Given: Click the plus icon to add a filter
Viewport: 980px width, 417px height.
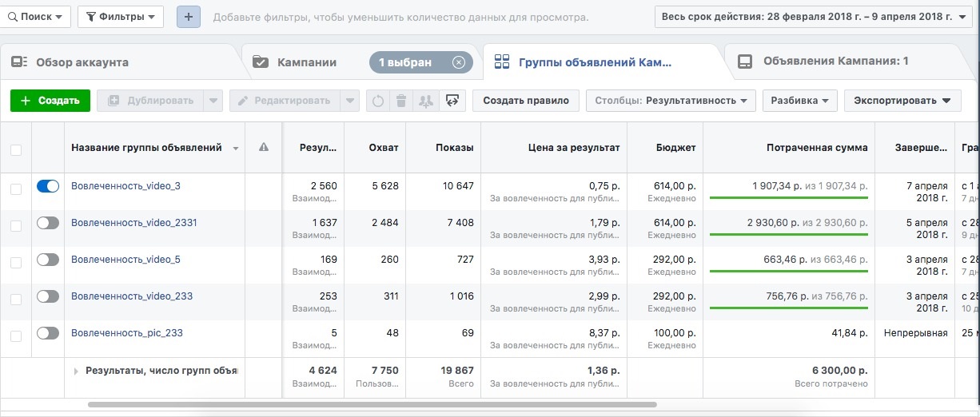Looking at the screenshot, I should 189,17.
